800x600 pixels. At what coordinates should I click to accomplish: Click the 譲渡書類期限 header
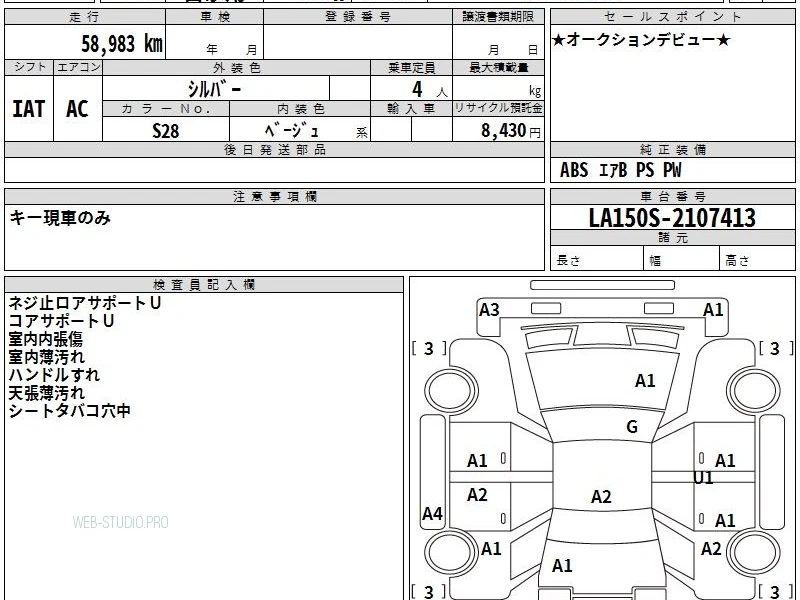pos(498,17)
